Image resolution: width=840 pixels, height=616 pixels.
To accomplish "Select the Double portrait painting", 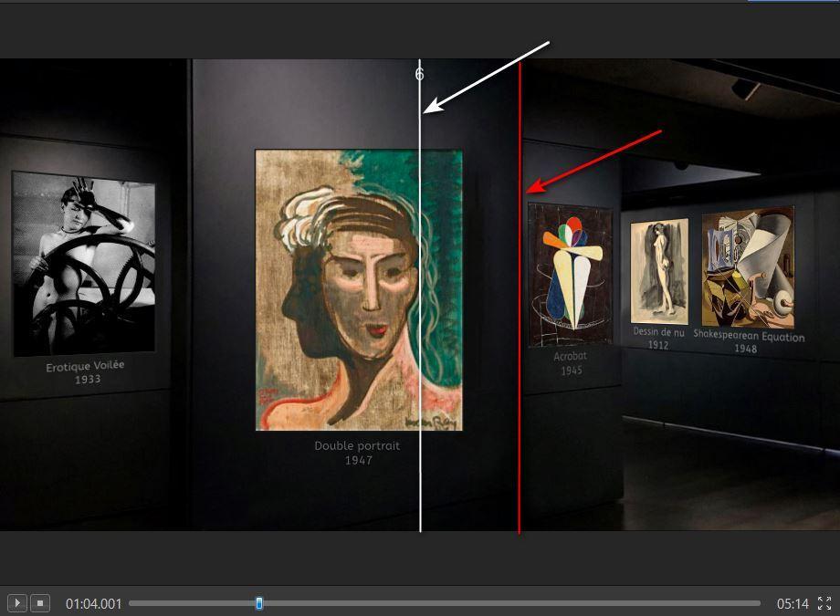I will [359, 290].
